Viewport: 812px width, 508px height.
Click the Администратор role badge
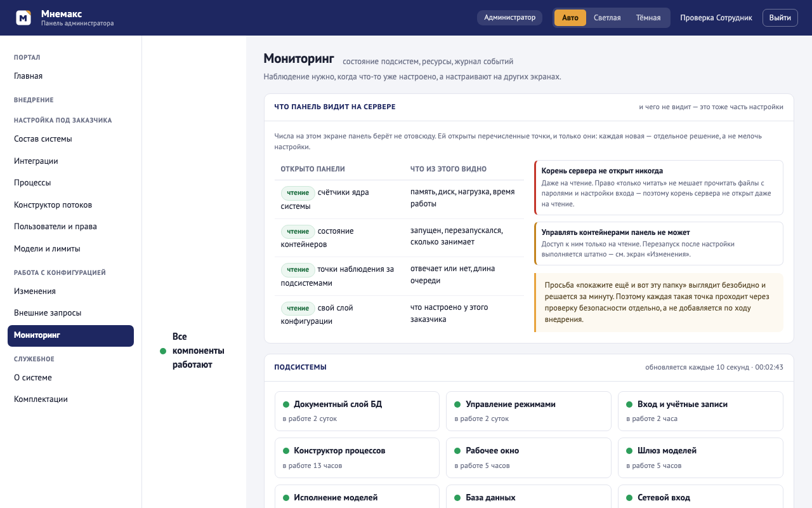tap(510, 18)
